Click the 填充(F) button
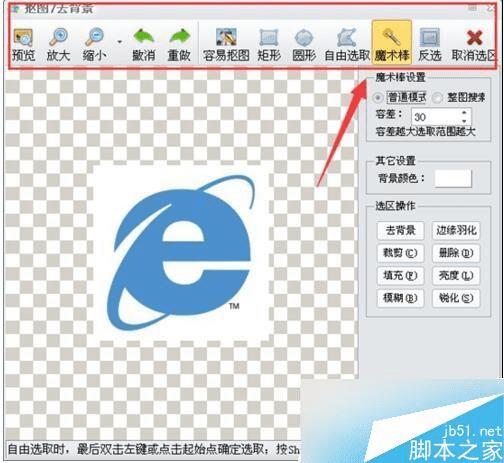Screen dimensions: 504x463 (400, 276)
